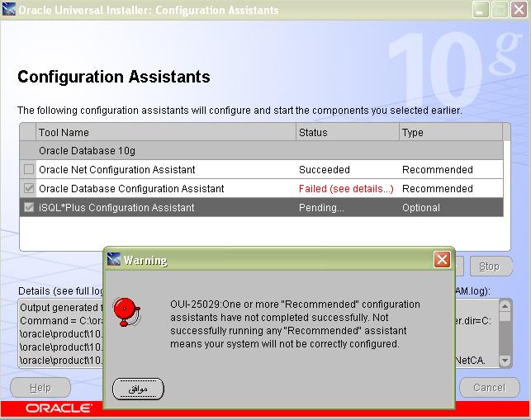Select the Oracle Database 10g group row
The image size is (531, 420).
tap(165, 151)
